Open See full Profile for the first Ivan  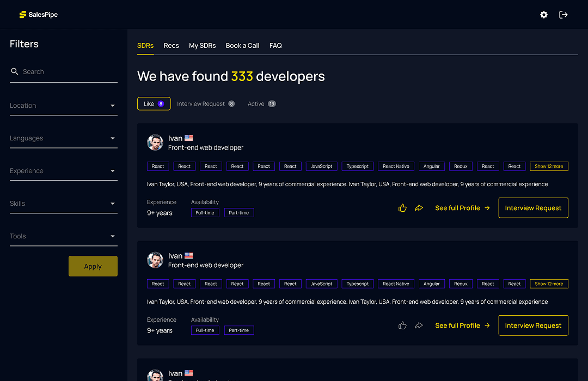coord(462,207)
